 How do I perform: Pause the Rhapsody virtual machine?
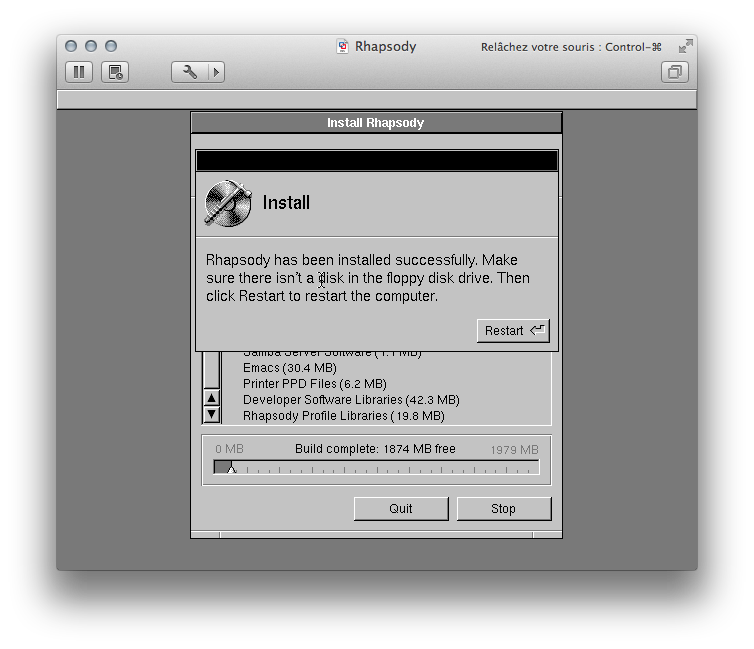point(79,72)
